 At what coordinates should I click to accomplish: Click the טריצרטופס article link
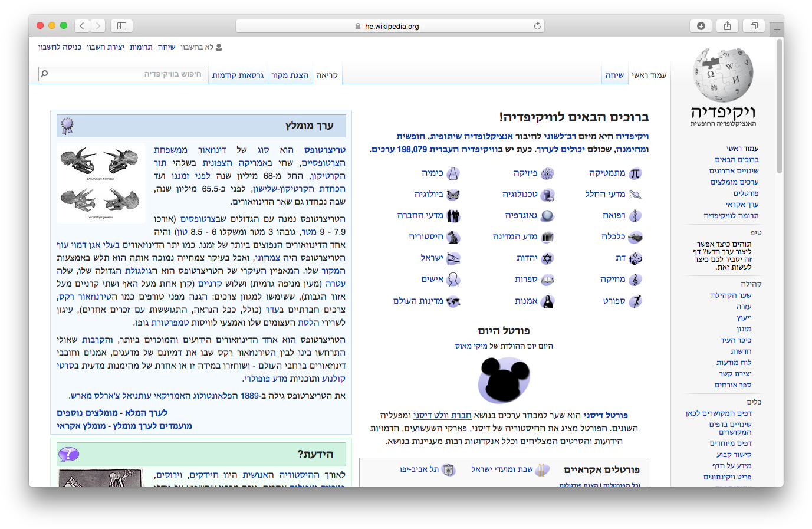coord(325,150)
